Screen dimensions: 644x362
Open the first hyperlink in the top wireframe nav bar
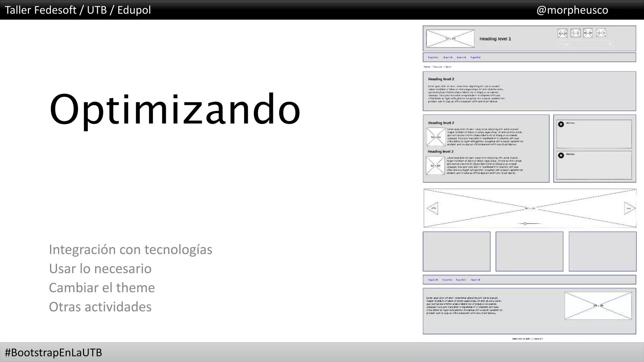click(433, 58)
